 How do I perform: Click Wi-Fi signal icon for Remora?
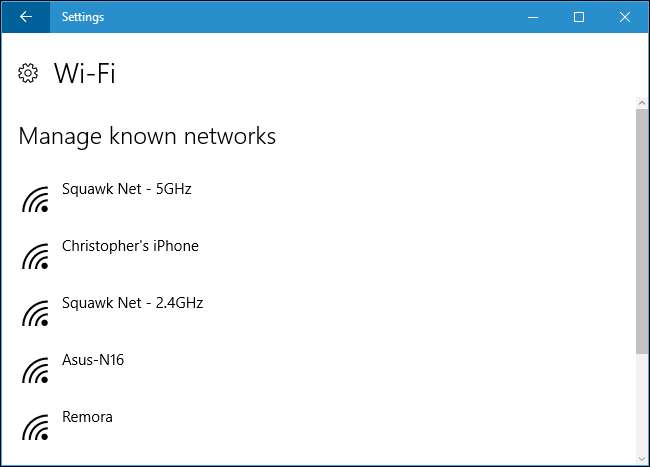click(x=36, y=428)
